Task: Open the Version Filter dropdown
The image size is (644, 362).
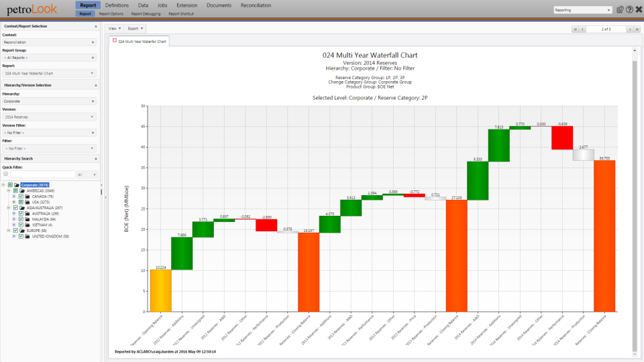Action: click(49, 133)
